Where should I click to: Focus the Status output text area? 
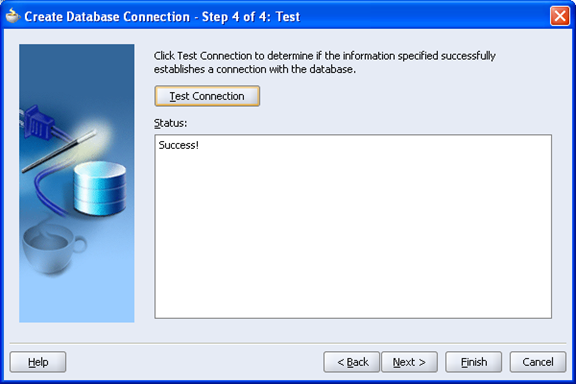[x=353, y=226]
